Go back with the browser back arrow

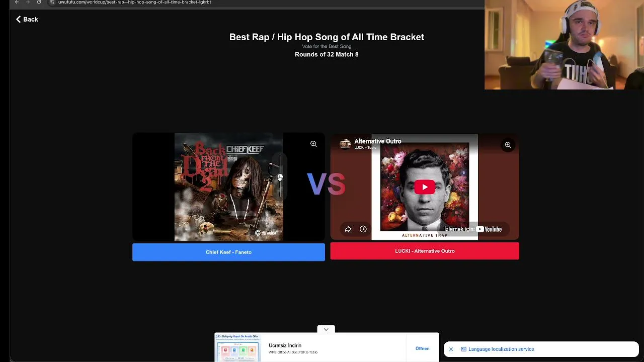tap(17, 2)
